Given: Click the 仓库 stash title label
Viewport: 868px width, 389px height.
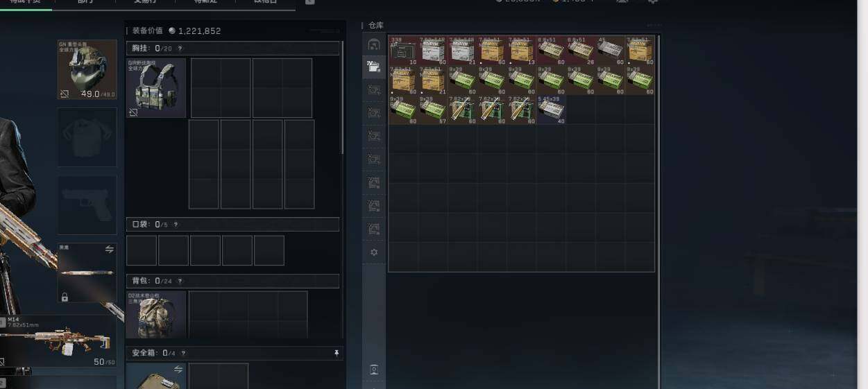Looking at the screenshot, I should point(375,26).
